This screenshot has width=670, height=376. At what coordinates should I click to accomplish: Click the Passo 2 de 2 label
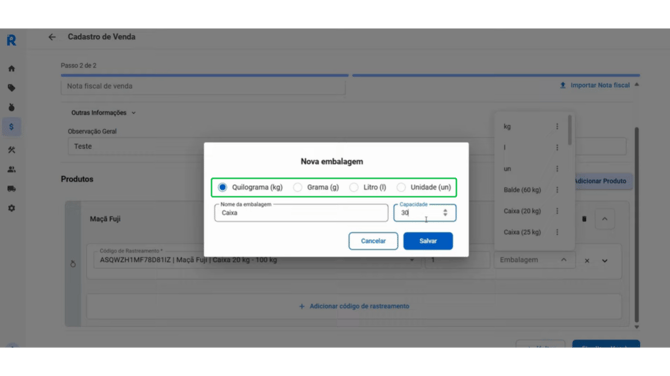[x=79, y=65]
